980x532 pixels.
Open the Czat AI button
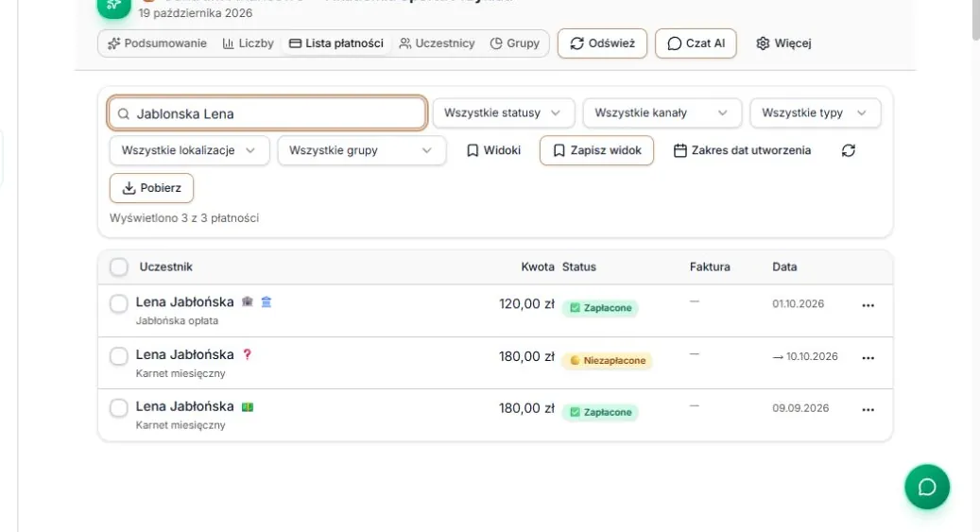696,43
